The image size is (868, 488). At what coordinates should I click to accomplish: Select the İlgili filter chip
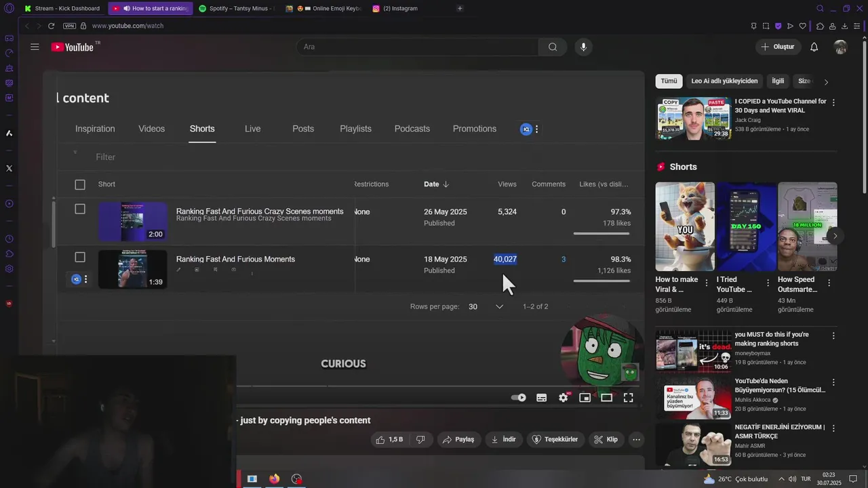tap(778, 81)
